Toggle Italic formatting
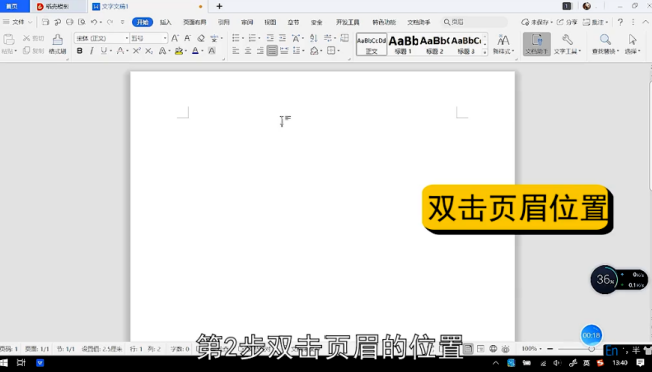 pos(91,51)
